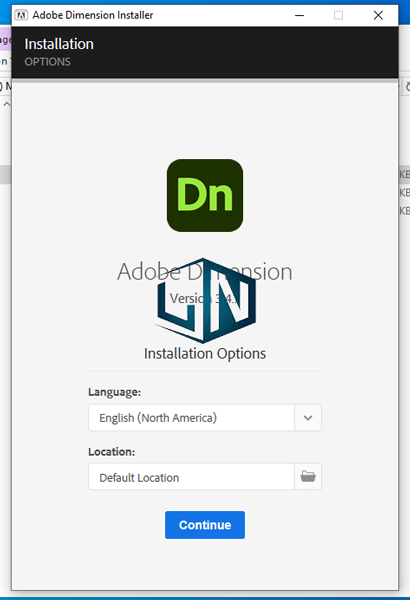Viewport: 410px width, 600px height.
Task: Click the Language: label
Action: coord(114,392)
